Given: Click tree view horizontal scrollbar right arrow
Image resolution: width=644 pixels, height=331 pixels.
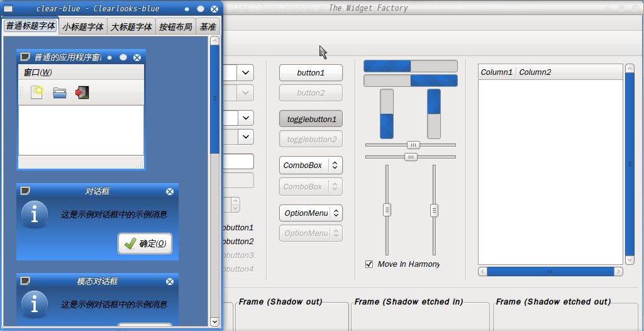Looking at the screenshot, I should pos(619,271).
